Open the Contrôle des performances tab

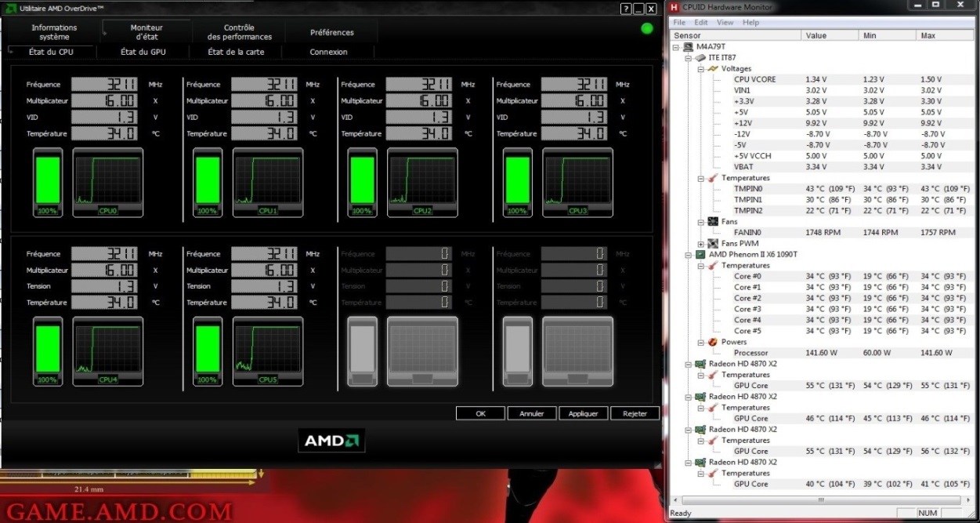coord(239,32)
